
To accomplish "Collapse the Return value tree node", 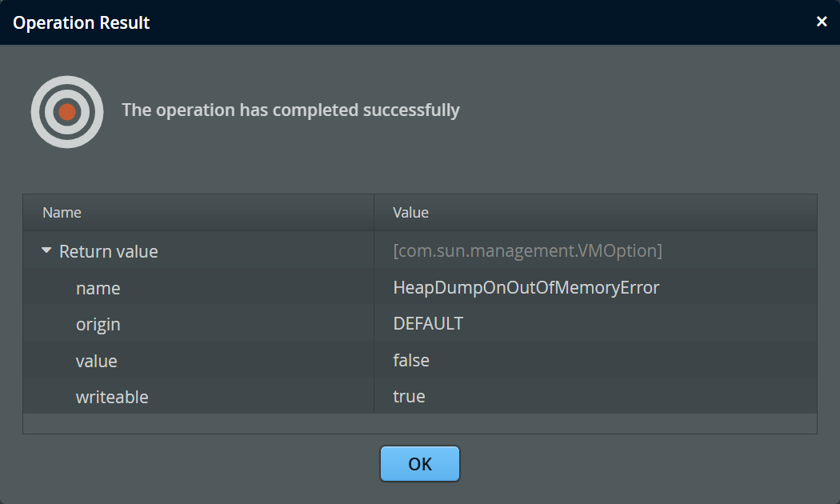I will click(46, 251).
